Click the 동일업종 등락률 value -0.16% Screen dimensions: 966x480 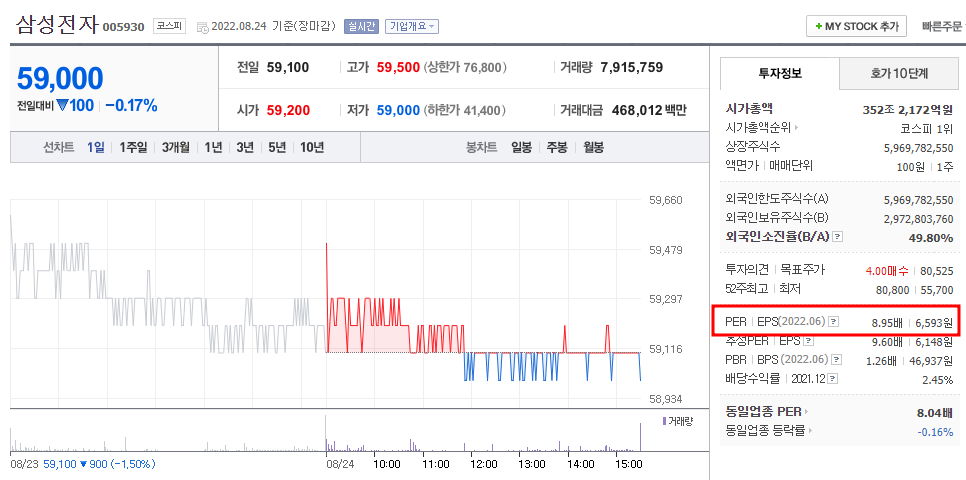(935, 432)
